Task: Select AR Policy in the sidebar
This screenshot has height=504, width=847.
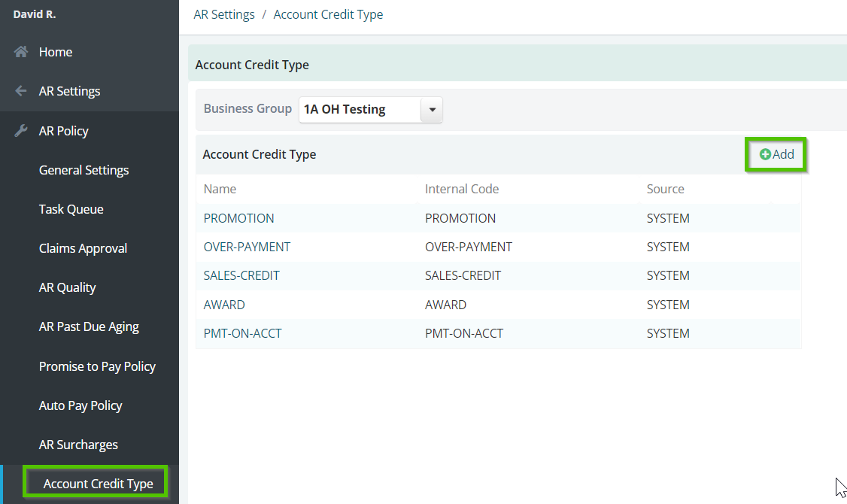Action: point(64,131)
